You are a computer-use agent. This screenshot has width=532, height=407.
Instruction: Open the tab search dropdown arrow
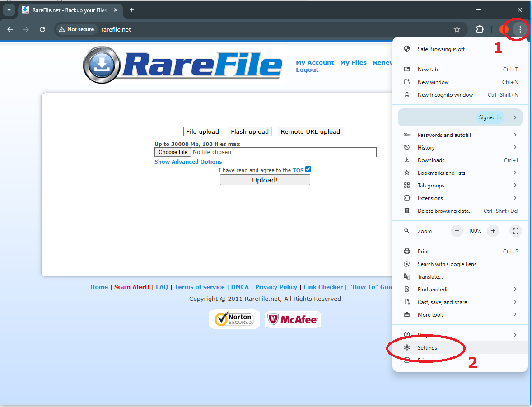(x=9, y=10)
